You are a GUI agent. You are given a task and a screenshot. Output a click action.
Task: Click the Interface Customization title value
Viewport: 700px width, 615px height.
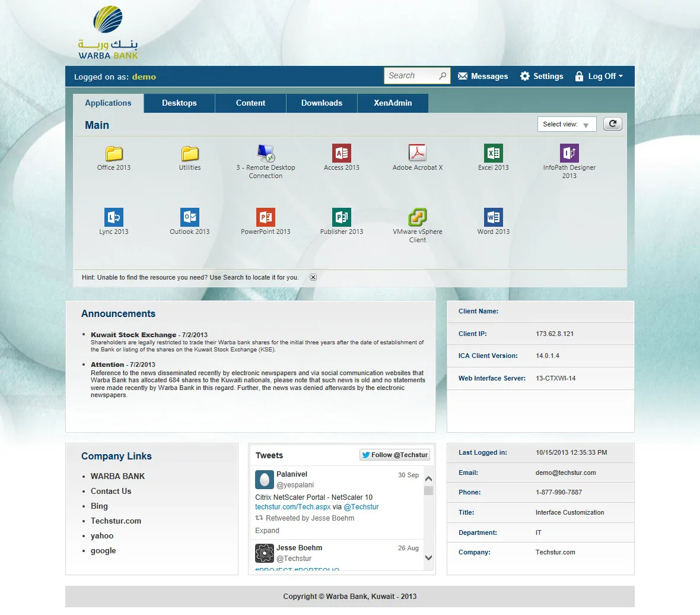pyautogui.click(x=569, y=513)
